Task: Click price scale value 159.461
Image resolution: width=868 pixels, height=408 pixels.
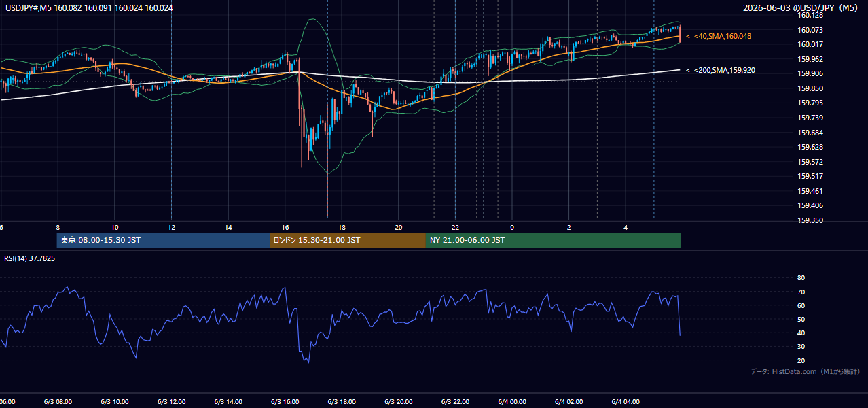Action: pyautogui.click(x=810, y=191)
